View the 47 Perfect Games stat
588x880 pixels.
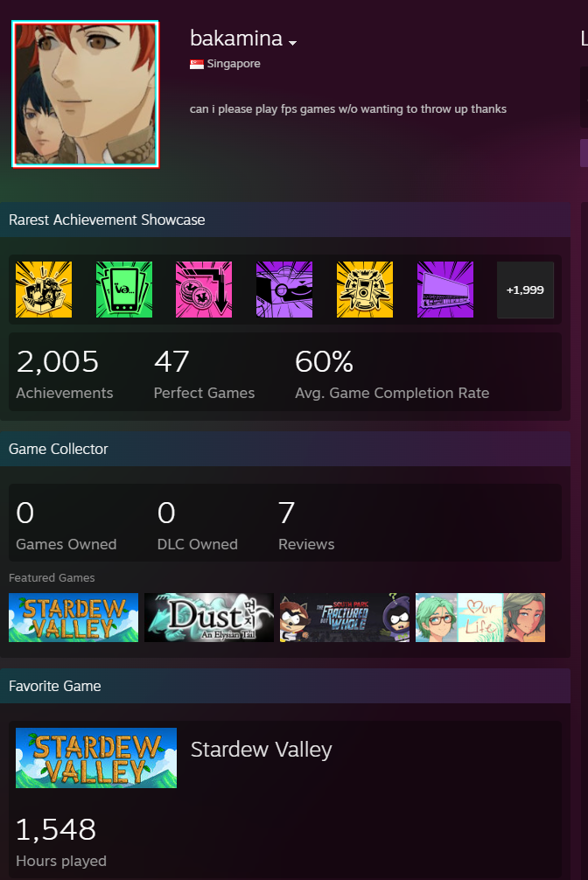204,373
